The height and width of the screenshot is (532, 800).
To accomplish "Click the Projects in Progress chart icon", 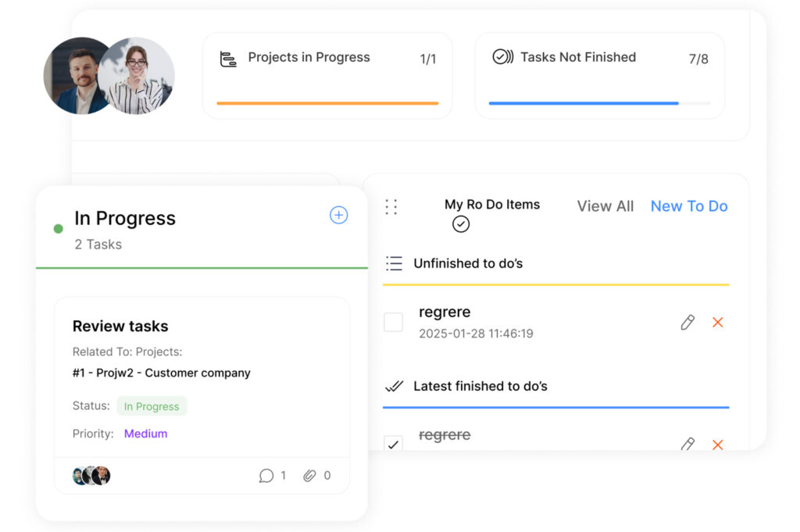I will (x=228, y=59).
